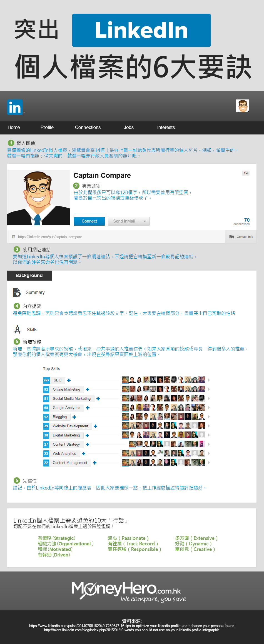Click the SEO skill tag
Viewport: 264px width, 644px height.
pyautogui.click(x=58, y=380)
